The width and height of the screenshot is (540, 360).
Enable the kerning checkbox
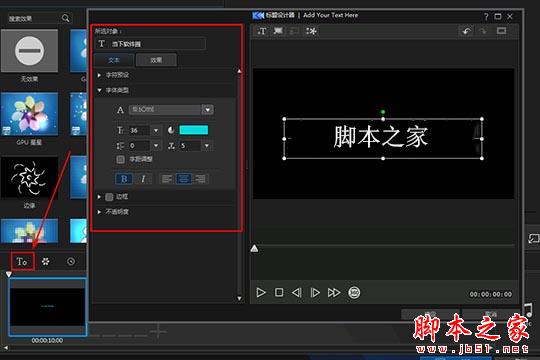point(121,159)
